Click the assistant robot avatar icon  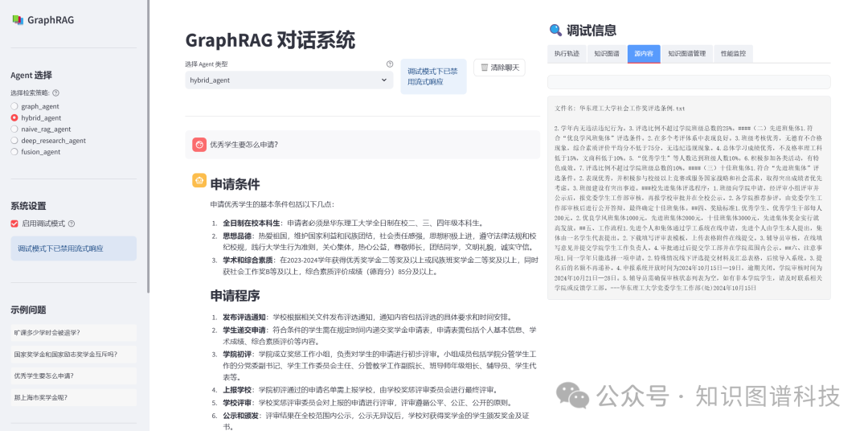199,180
